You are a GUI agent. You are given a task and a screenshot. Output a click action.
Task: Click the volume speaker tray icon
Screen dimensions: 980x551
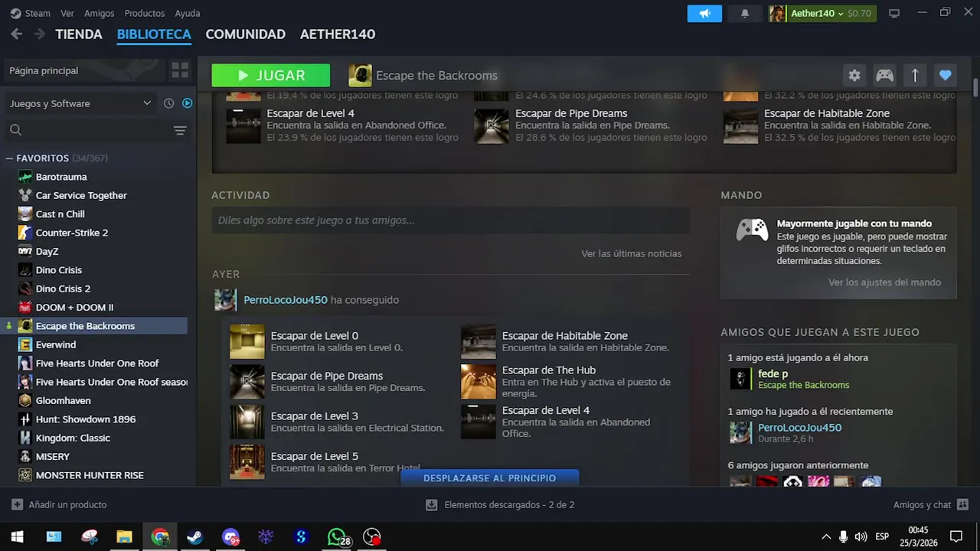(x=861, y=536)
